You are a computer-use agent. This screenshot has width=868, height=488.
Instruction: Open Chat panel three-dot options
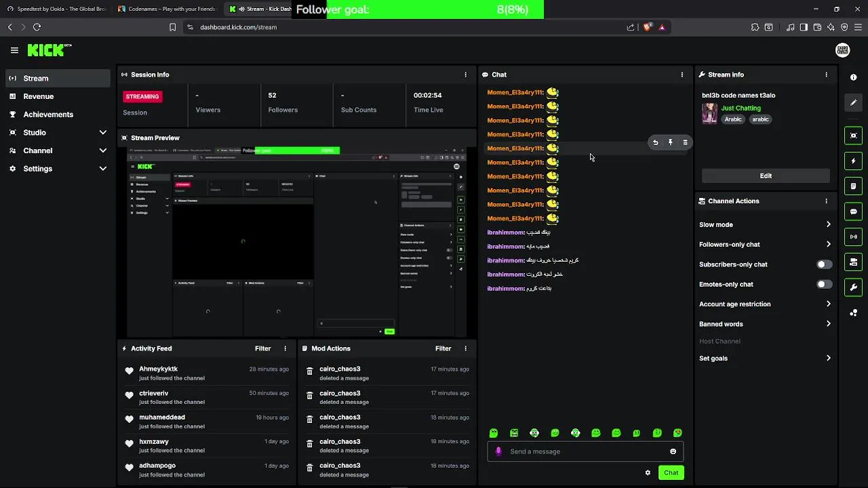pos(682,75)
